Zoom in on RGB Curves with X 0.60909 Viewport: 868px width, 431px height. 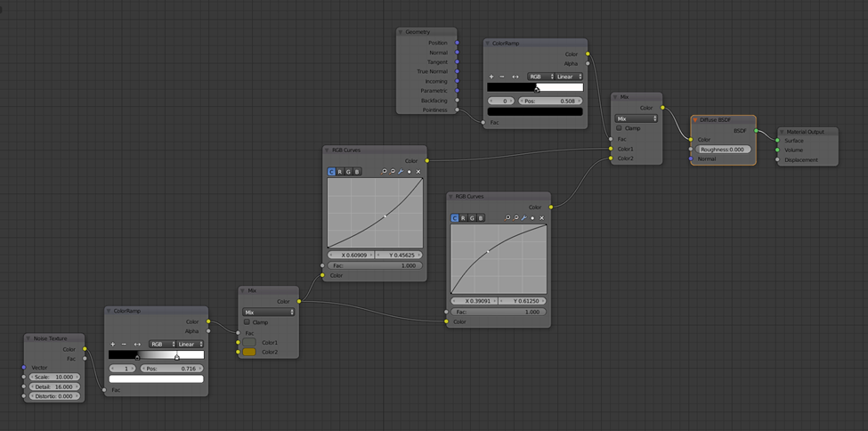[384, 172]
